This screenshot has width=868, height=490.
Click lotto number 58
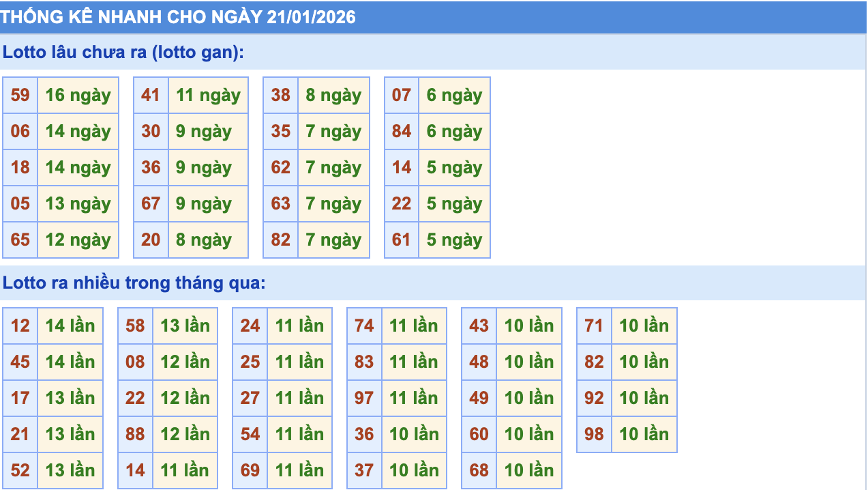click(135, 326)
